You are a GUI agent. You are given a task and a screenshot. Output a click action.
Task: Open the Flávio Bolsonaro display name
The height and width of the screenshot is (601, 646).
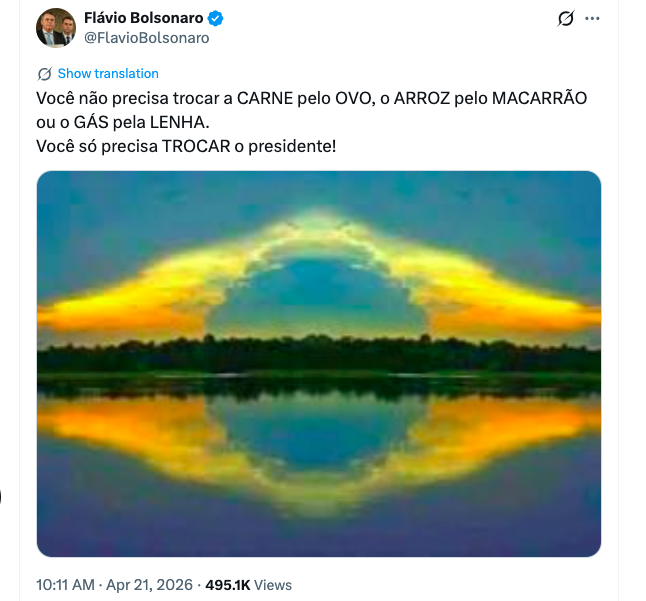click(143, 19)
